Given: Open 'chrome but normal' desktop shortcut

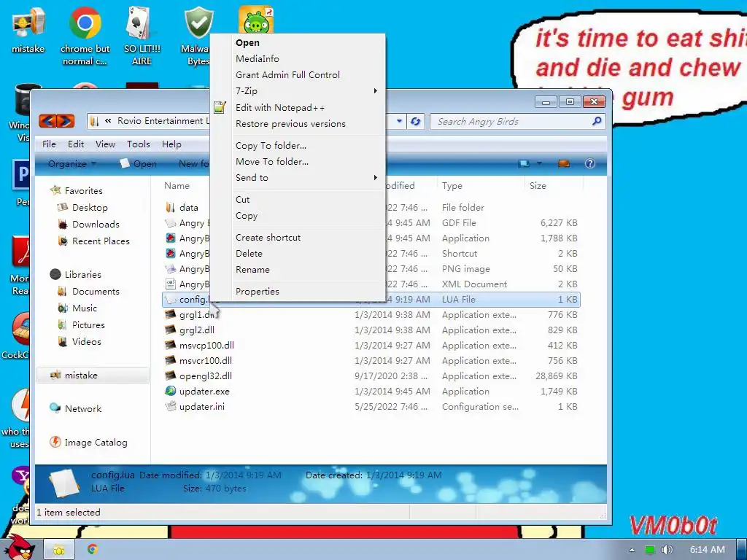Looking at the screenshot, I should 85,36.
